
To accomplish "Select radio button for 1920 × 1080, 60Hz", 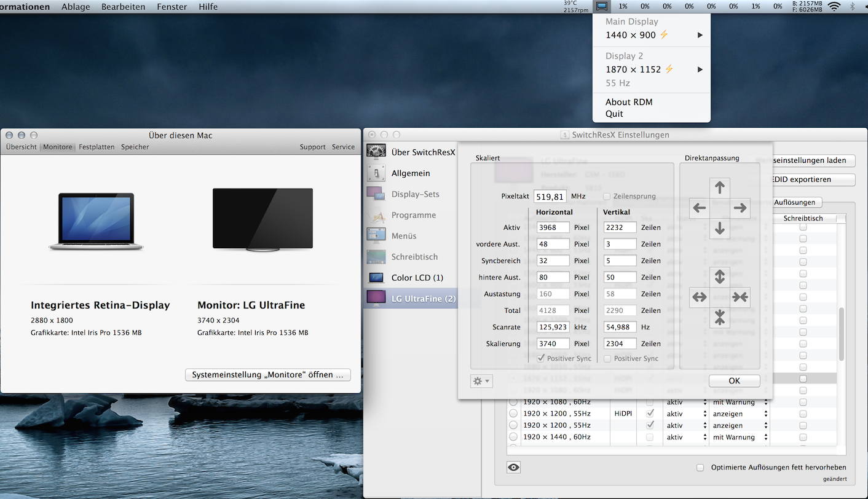I will pyautogui.click(x=513, y=402).
